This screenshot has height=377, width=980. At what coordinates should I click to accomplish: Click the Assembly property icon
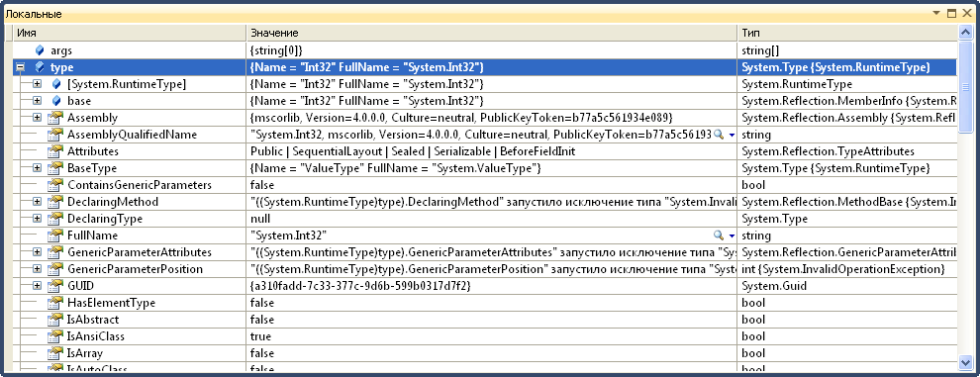tap(56, 118)
